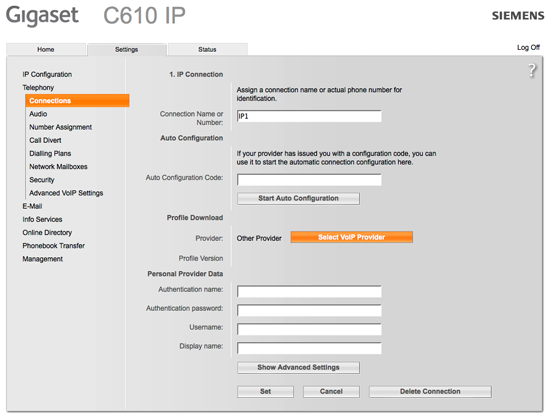Viewport: 550px width, 419px height.
Task: Switch to the Home tab
Action: click(46, 49)
